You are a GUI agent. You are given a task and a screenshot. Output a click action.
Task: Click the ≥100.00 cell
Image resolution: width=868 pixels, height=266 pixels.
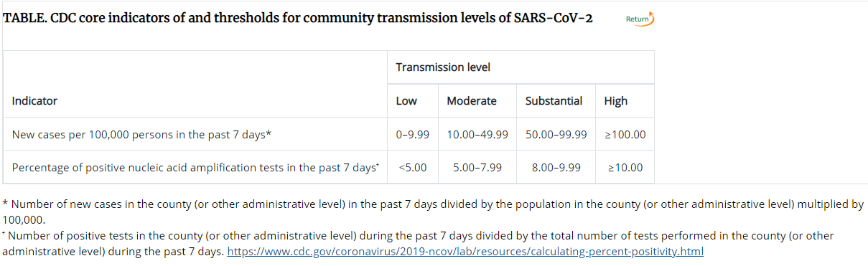[x=625, y=134]
